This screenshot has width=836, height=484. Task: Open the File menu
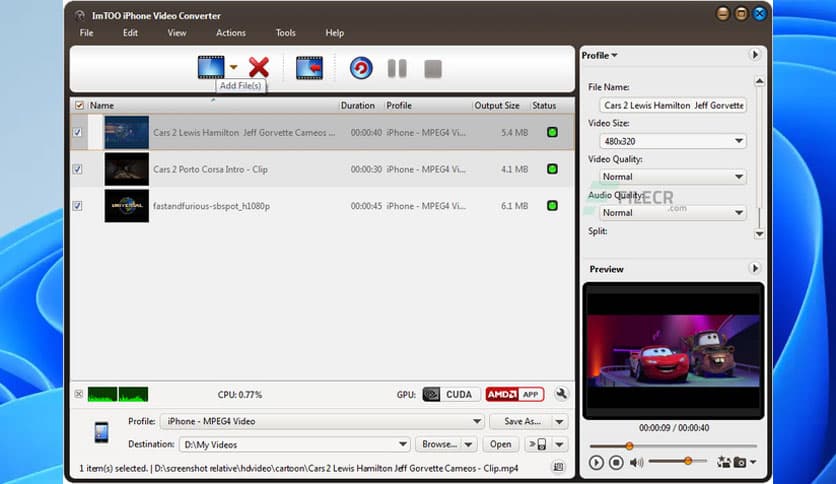tap(86, 33)
